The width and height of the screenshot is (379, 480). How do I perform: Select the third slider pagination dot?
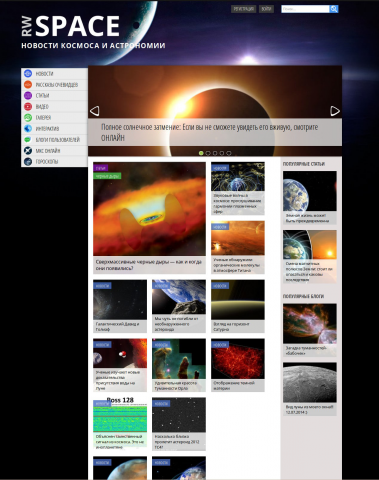point(215,153)
